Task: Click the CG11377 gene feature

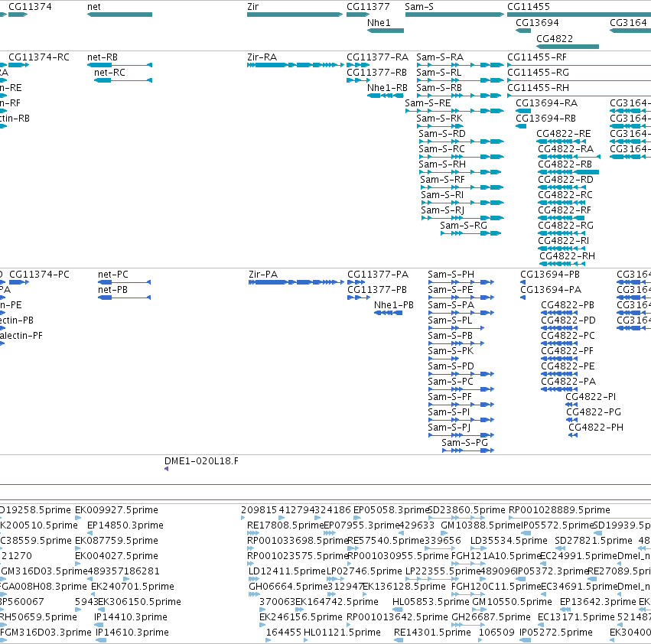Action: [358, 15]
